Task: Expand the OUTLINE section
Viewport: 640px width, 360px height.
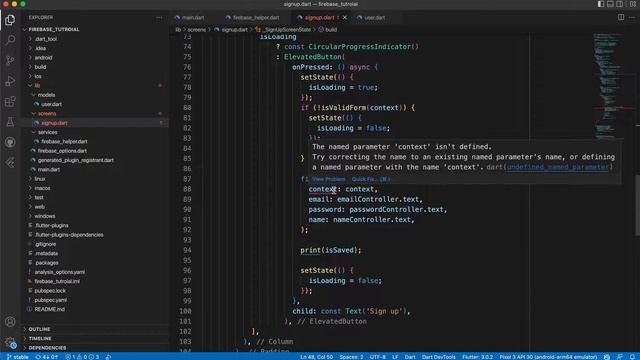Action: (39, 329)
